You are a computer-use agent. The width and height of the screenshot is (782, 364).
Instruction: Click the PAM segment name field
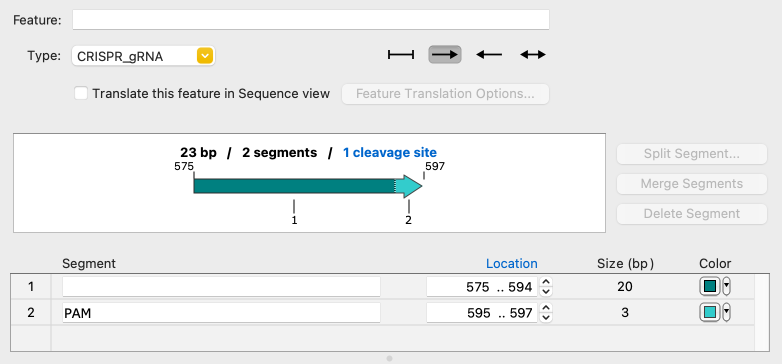[x=221, y=313]
